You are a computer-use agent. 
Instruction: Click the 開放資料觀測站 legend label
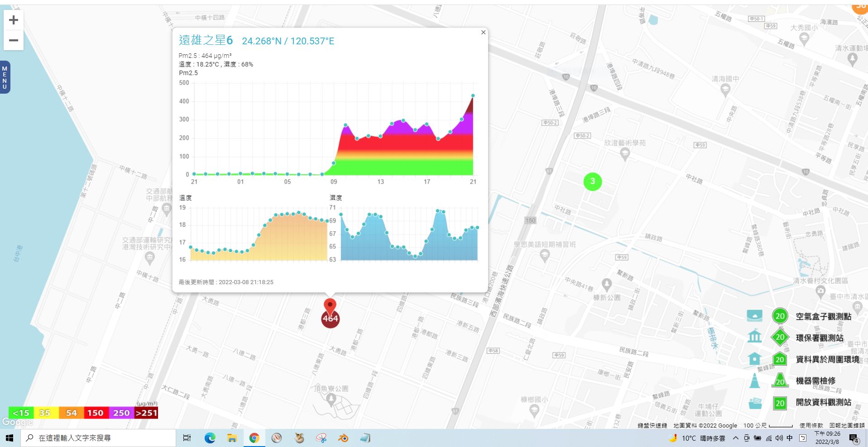pos(824,402)
